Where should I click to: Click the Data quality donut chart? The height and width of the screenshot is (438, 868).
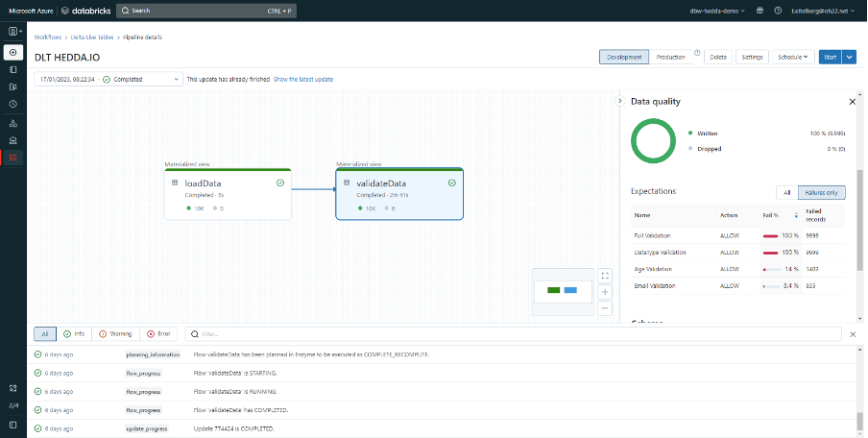653,141
